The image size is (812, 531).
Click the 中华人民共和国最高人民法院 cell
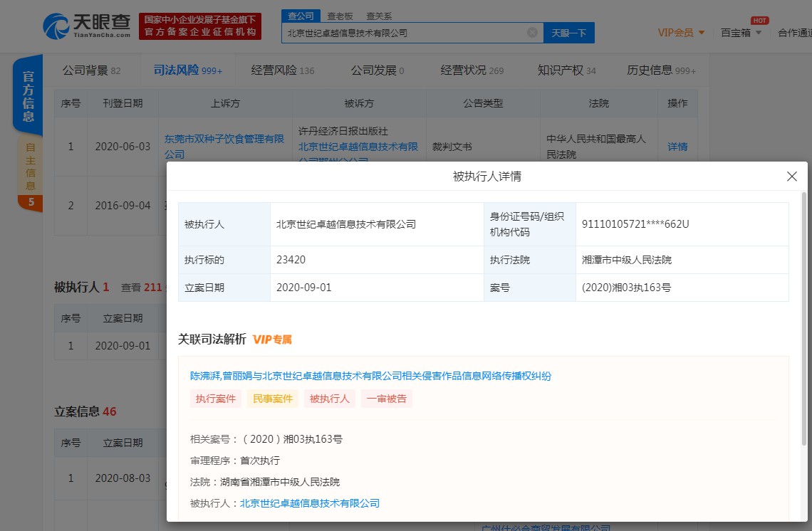(598, 147)
